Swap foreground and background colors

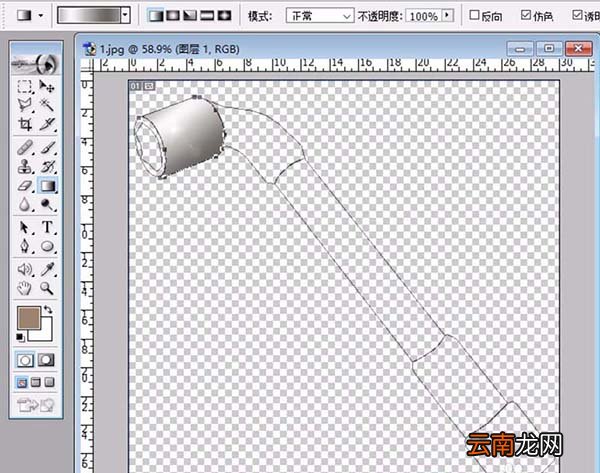click(x=48, y=310)
